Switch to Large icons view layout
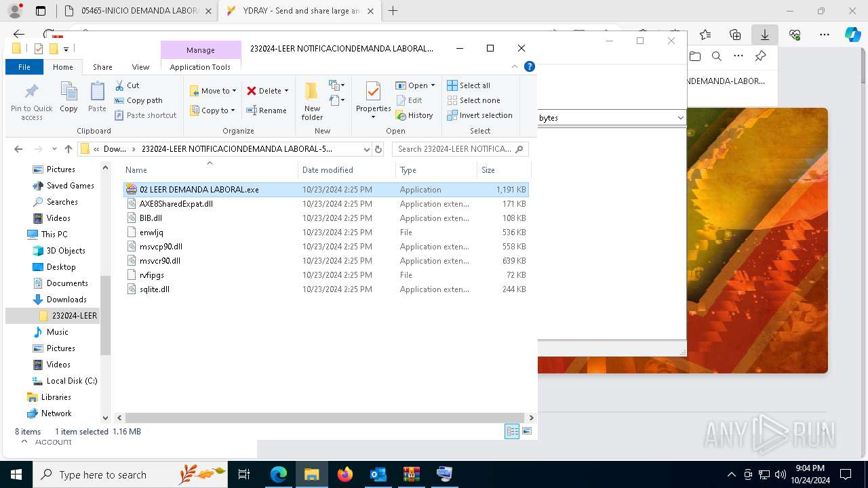The width and height of the screenshot is (868, 488). (527, 431)
